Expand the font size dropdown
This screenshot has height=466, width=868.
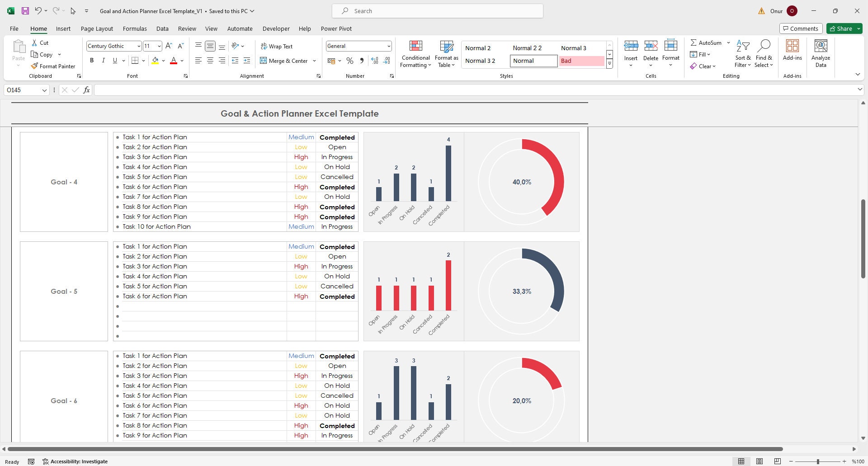point(158,46)
